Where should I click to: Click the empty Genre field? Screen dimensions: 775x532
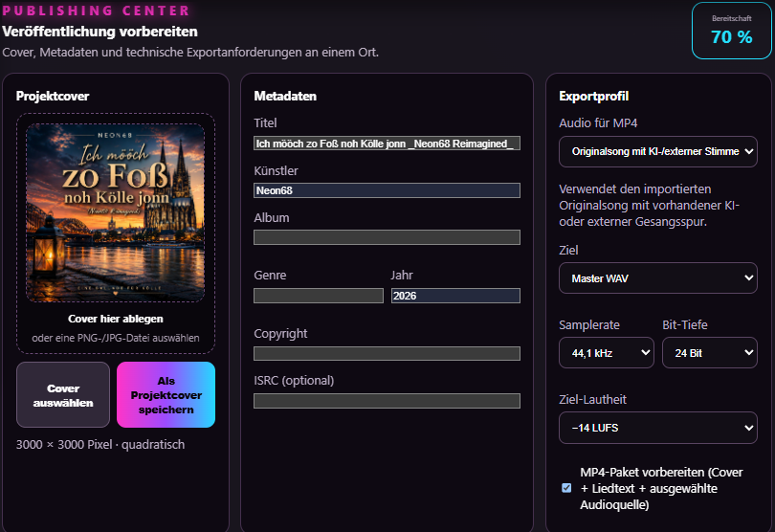click(319, 296)
